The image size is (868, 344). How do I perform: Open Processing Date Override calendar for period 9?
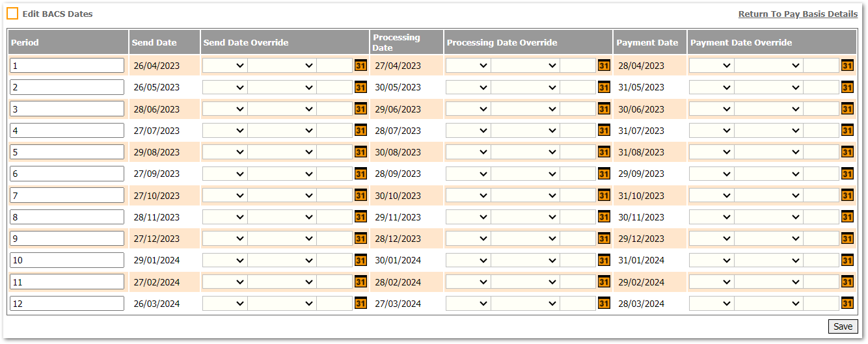604,239
